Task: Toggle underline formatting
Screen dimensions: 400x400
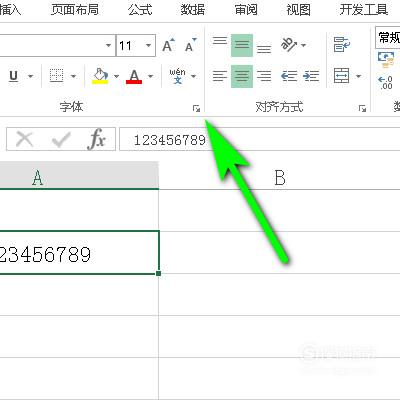Action: (13, 76)
